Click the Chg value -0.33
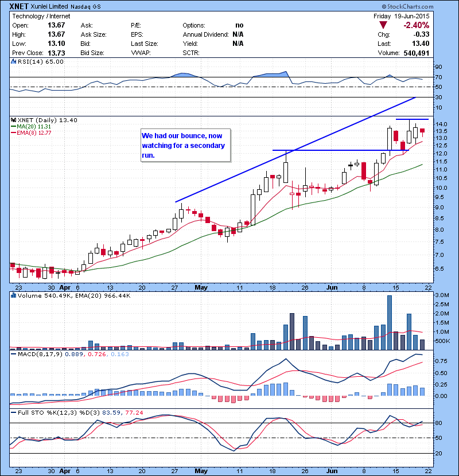Screen dimensions: 459x476 pos(421,34)
